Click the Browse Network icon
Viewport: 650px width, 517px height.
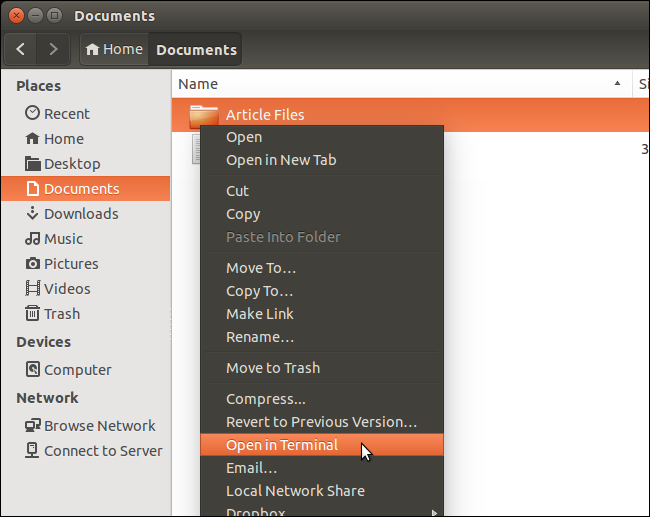coord(33,426)
